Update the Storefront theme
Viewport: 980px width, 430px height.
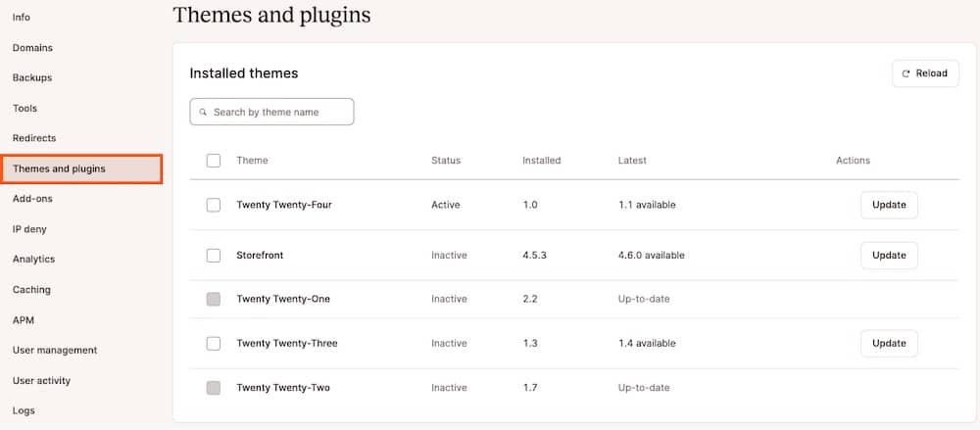coord(888,256)
